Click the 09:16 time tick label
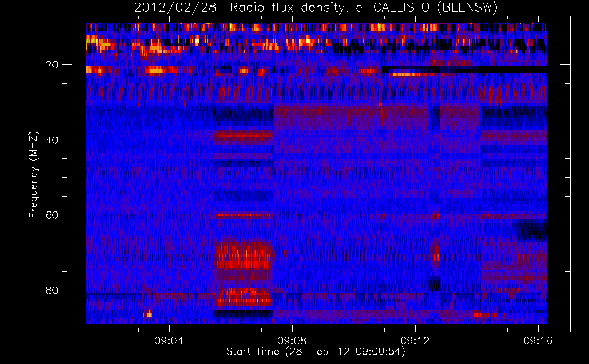 point(538,341)
